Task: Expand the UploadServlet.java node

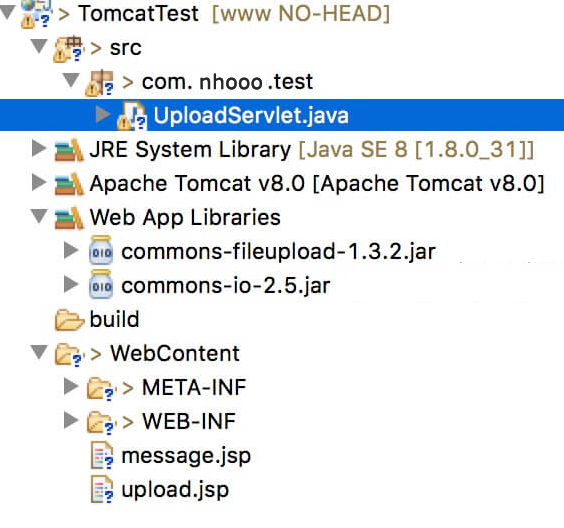Action: (x=103, y=114)
